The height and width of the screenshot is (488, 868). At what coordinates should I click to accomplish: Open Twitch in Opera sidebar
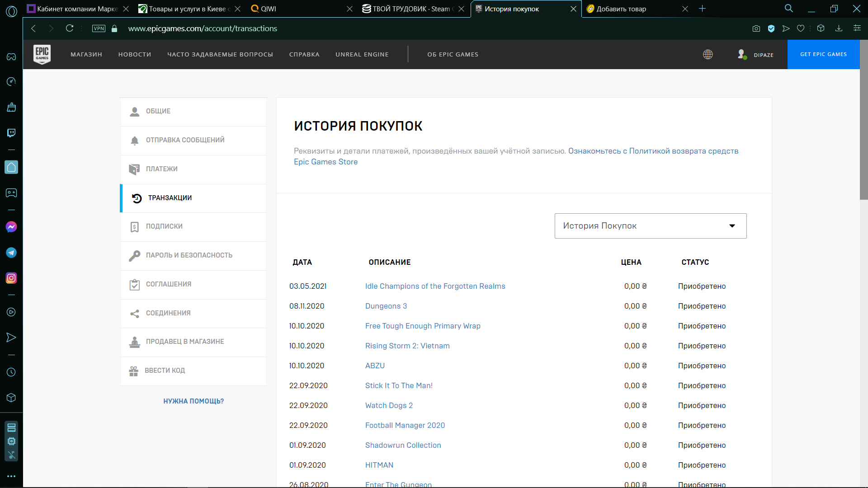[11, 133]
